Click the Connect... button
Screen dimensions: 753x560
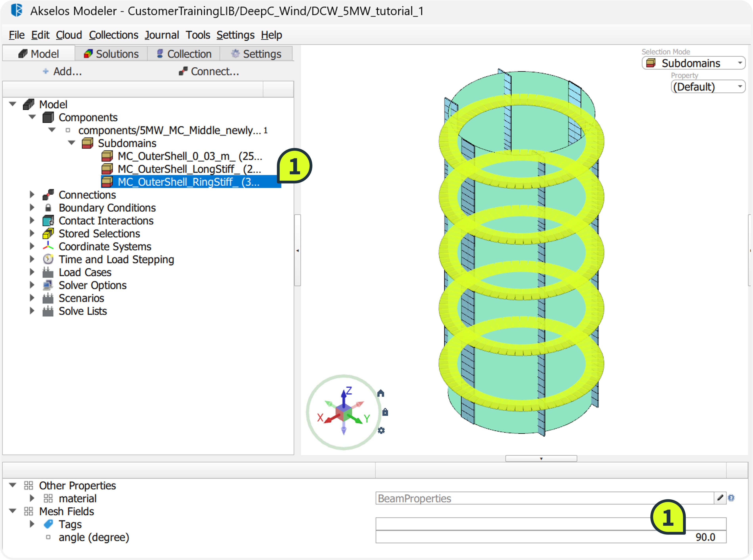click(209, 72)
